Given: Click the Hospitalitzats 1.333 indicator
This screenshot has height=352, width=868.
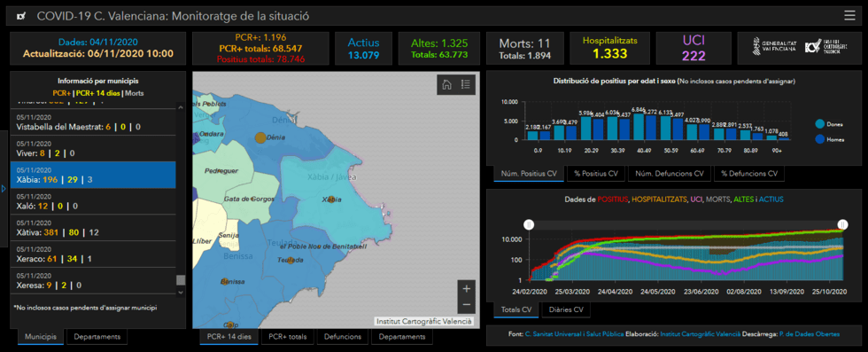Looking at the screenshot, I should pyautogui.click(x=609, y=47).
